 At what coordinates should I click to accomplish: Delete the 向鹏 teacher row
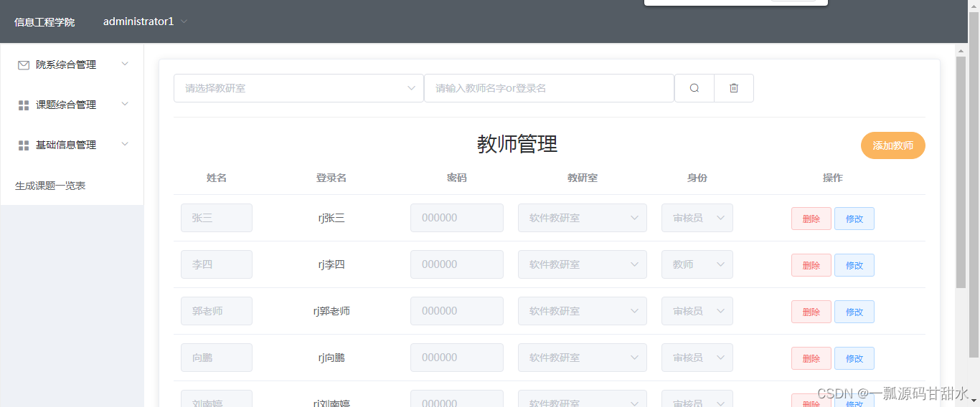811,358
